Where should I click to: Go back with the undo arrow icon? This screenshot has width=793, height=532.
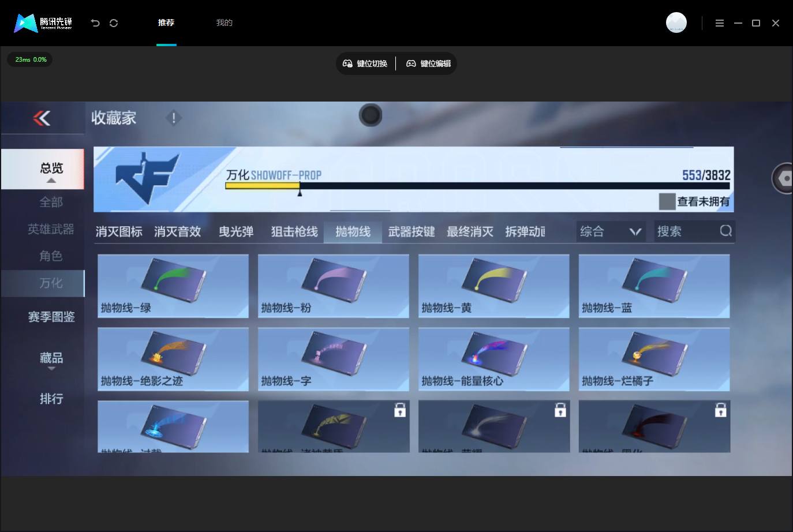point(95,23)
